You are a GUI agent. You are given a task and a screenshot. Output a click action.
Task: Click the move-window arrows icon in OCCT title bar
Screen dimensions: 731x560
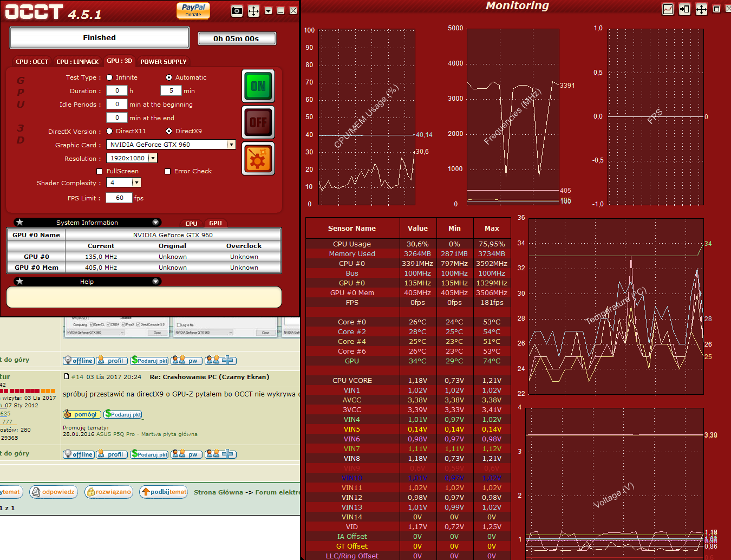[x=253, y=11]
